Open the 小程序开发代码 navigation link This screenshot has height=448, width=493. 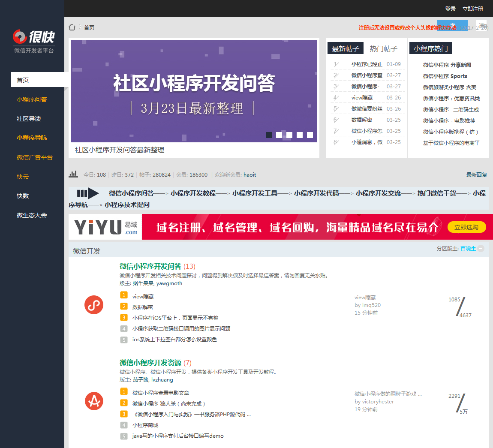point(316,193)
